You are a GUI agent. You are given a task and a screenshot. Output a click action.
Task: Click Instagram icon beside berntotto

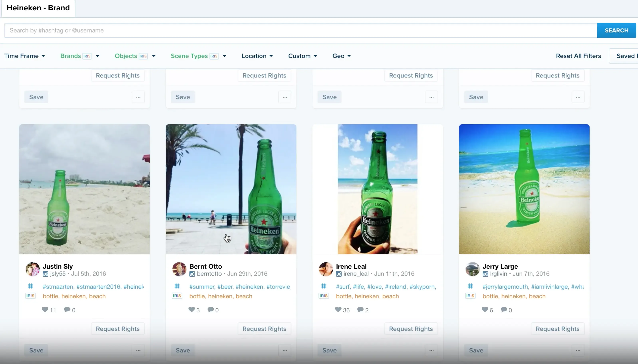click(192, 274)
